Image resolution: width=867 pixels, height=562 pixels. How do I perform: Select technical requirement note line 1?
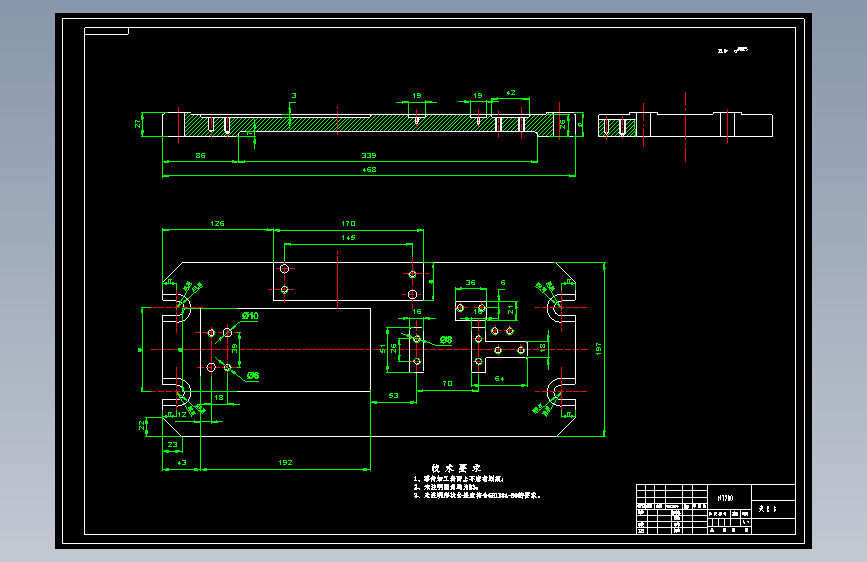(458, 479)
